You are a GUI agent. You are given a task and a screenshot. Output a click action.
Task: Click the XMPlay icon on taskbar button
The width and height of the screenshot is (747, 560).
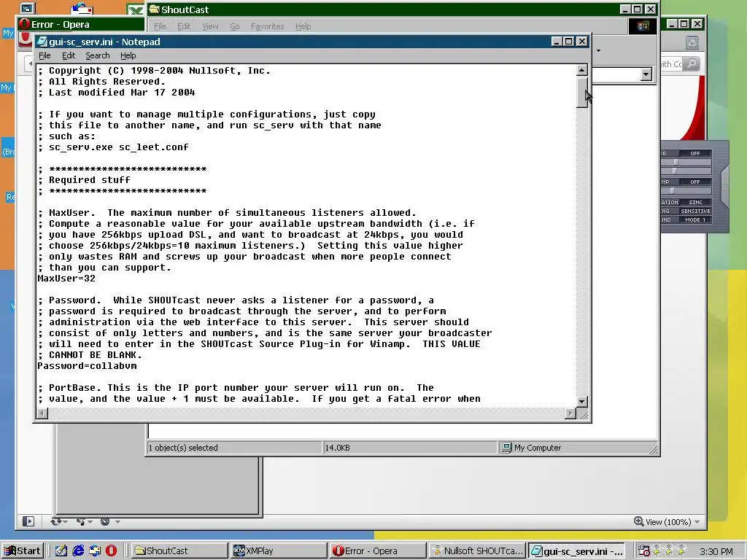[x=239, y=551]
